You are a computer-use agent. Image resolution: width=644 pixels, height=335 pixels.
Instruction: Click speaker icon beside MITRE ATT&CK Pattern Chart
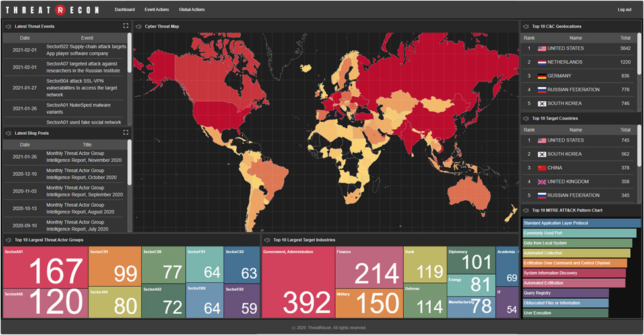coord(526,211)
